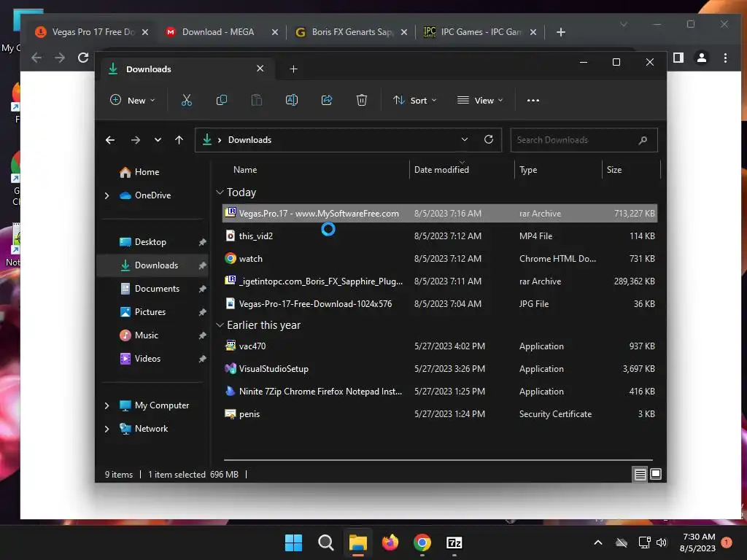747x560 pixels.
Task: Open Pictures in navigation pane
Action: pos(143,312)
